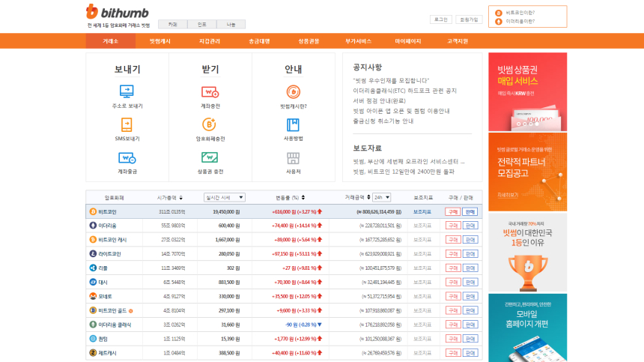Open 주소로 보내기 send-to-address icon
Screen dimensions: 644x362
[x=127, y=91]
